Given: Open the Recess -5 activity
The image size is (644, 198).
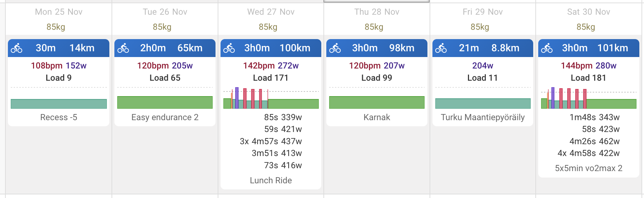Looking at the screenshot, I should [x=58, y=117].
